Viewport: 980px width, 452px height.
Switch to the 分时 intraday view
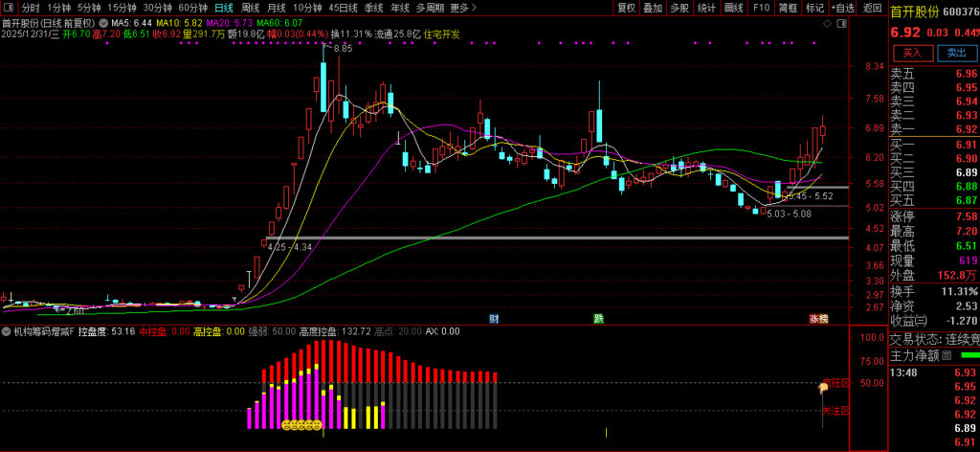(x=31, y=8)
